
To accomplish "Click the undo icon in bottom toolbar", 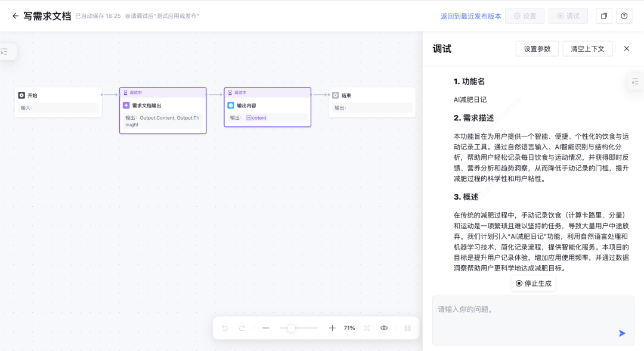I will pos(225,328).
